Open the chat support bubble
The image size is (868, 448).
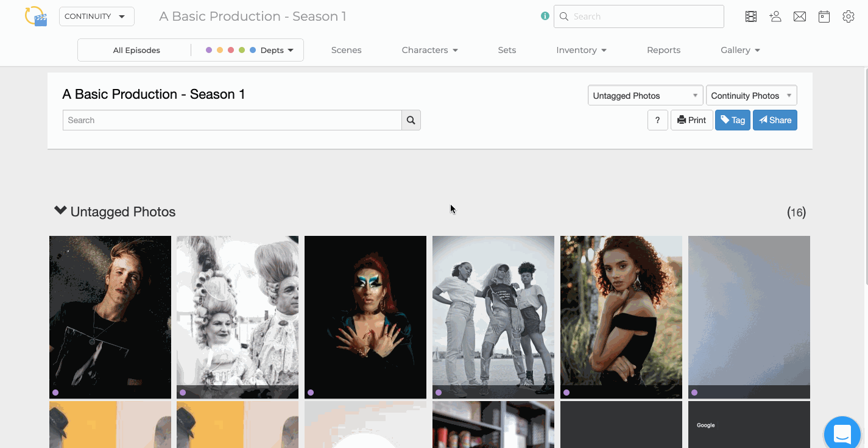pyautogui.click(x=843, y=434)
